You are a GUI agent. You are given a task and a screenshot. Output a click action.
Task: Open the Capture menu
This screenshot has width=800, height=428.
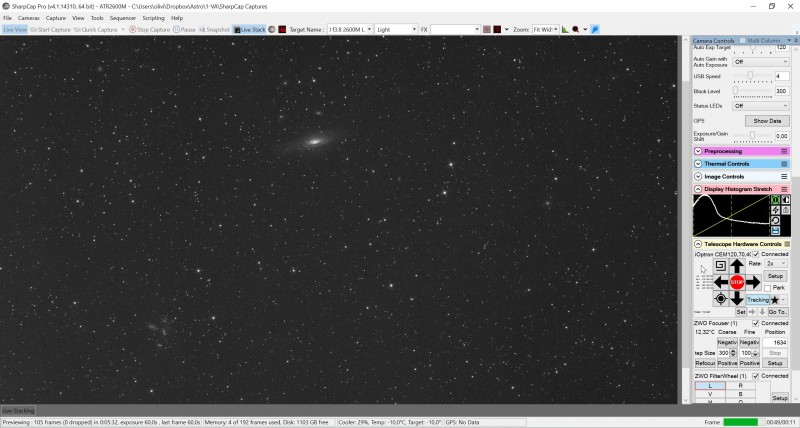point(56,18)
